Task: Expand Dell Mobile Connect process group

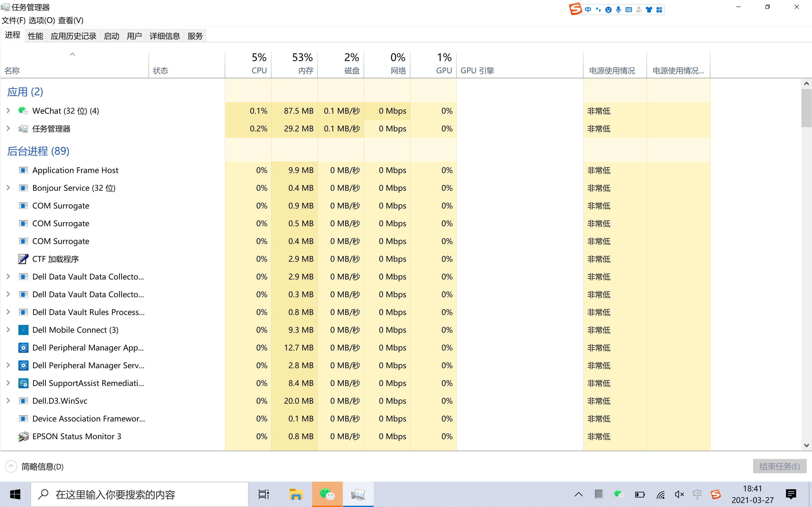Action: [x=8, y=330]
